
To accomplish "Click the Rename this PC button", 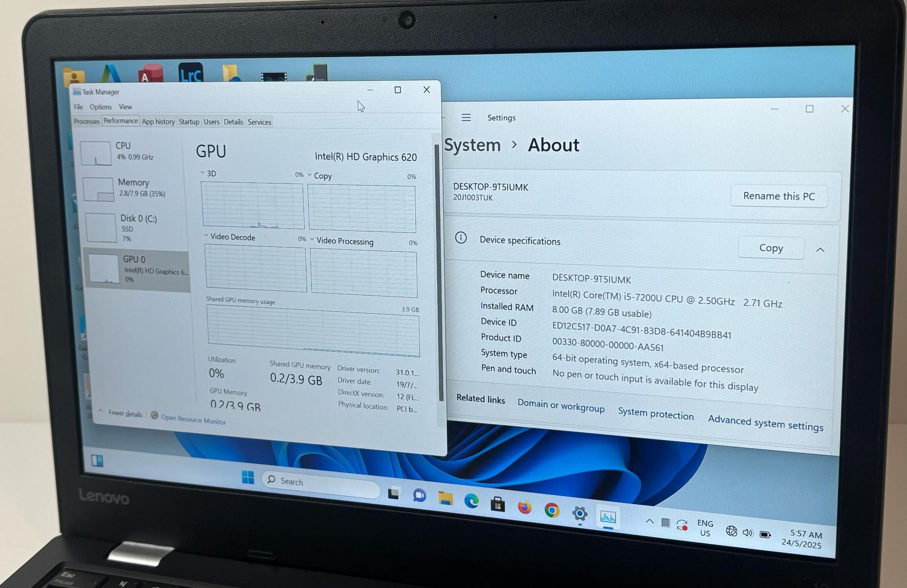I will pyautogui.click(x=779, y=196).
